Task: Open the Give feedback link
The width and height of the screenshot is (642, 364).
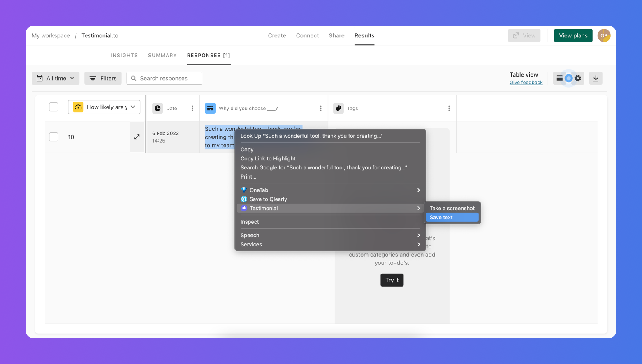Action: point(526,83)
